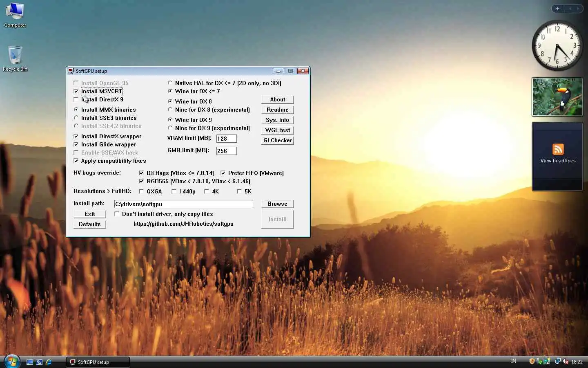Click the analog clock gadget
The image size is (588, 368).
point(557,45)
